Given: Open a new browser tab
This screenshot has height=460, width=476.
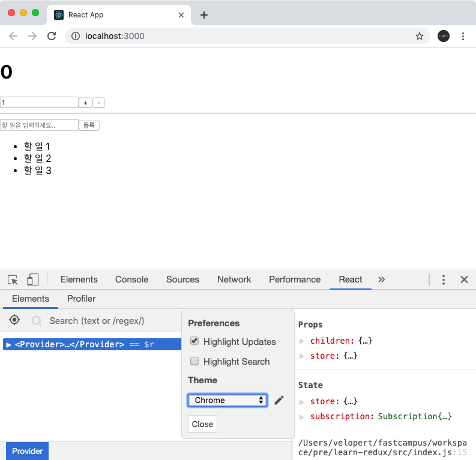Looking at the screenshot, I should pyautogui.click(x=204, y=15).
